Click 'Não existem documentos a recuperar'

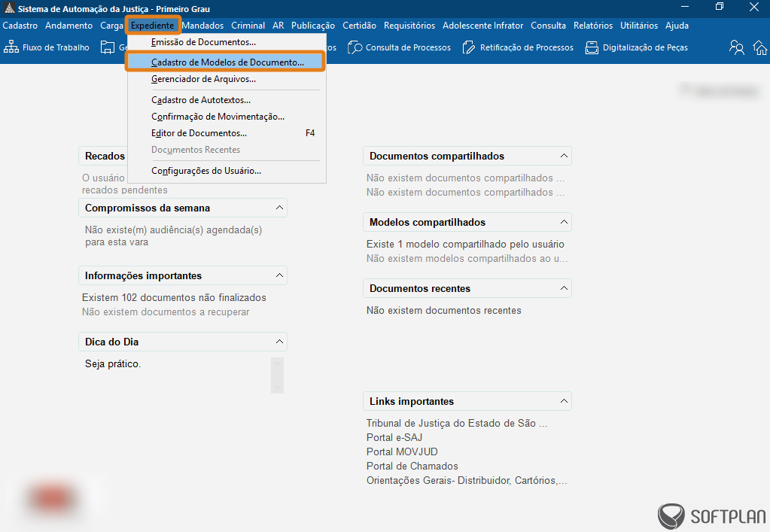(x=166, y=312)
